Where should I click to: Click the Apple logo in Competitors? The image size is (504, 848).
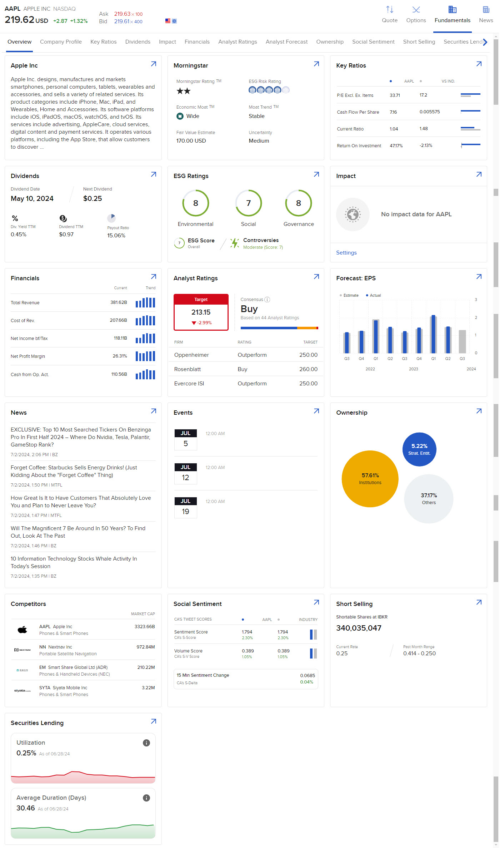pyautogui.click(x=23, y=630)
